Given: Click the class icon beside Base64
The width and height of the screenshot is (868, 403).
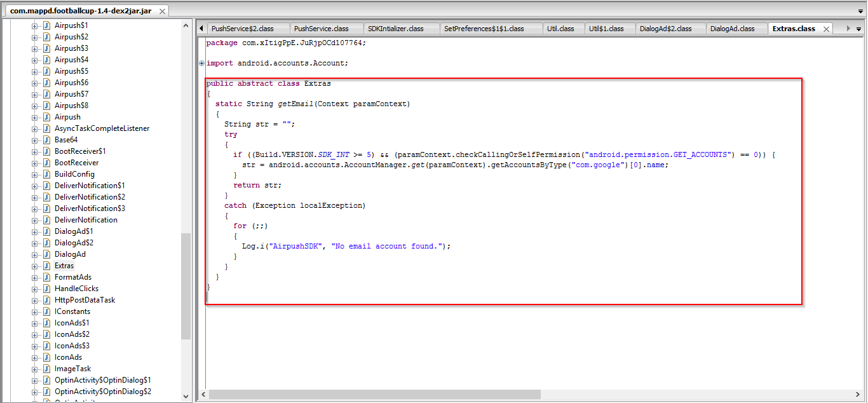Looking at the screenshot, I should (46, 140).
